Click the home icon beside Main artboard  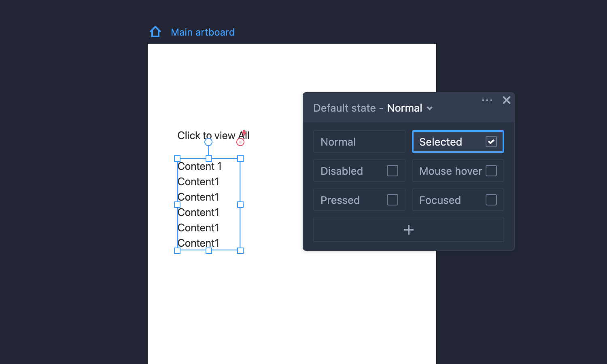coord(155,32)
